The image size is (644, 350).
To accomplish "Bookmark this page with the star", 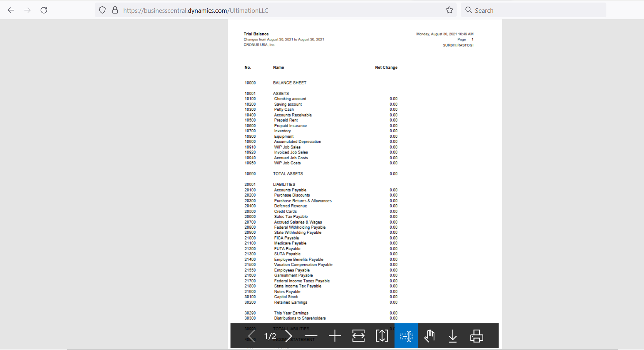I will coord(449,10).
